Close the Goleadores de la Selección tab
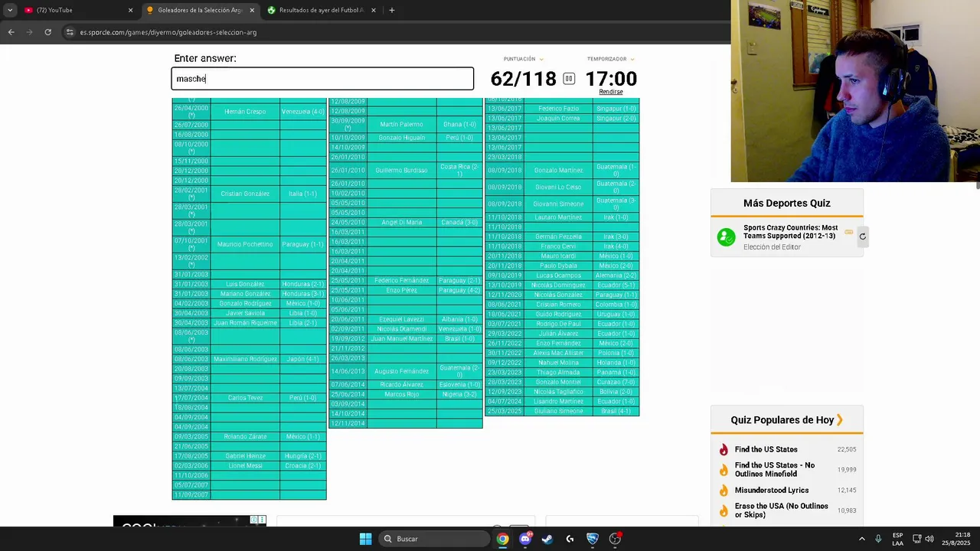Image resolution: width=980 pixels, height=551 pixels. tap(252, 10)
